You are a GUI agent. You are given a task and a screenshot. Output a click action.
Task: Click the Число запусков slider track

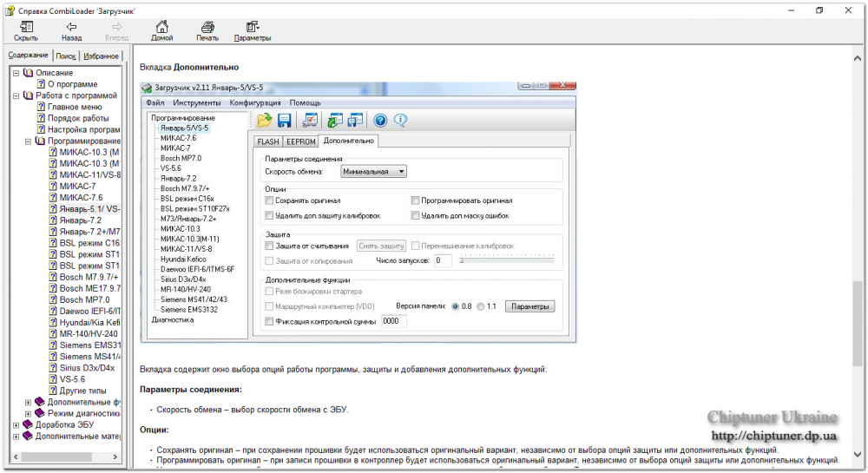click(507, 260)
